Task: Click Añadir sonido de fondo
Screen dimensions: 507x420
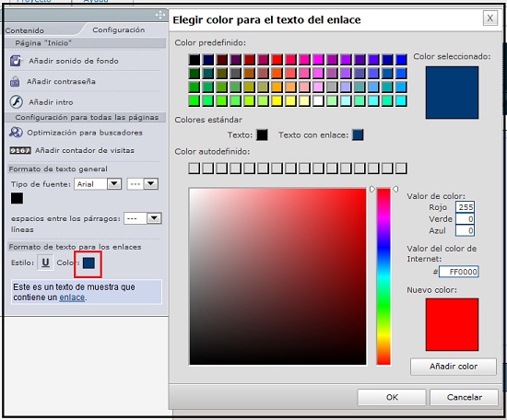Action: (74, 61)
